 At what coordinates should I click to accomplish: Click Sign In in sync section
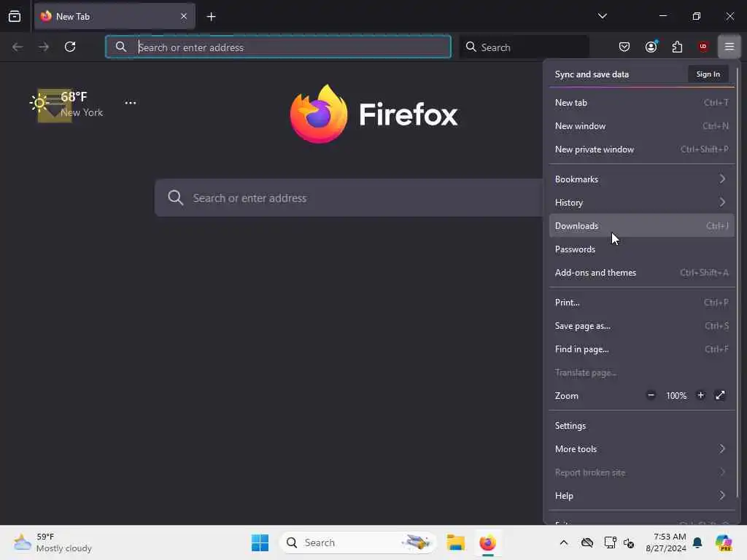(x=708, y=74)
